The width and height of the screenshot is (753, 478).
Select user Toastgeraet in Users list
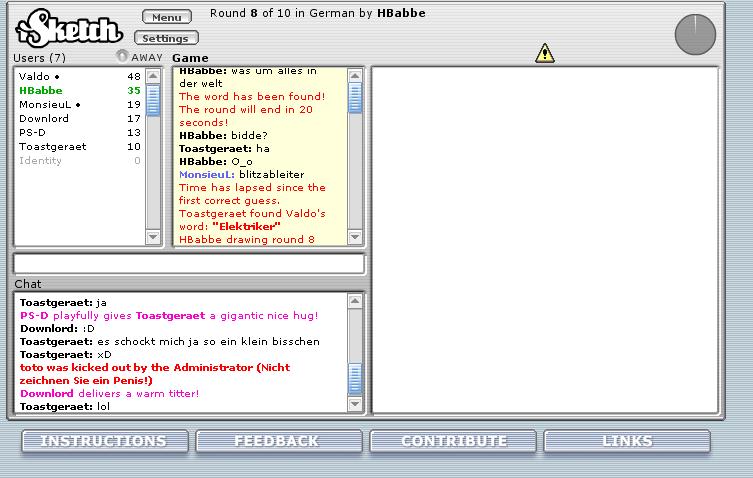[52, 146]
